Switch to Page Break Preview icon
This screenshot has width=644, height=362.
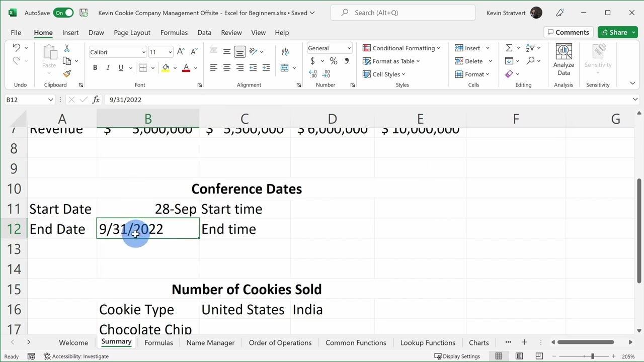click(x=539, y=356)
